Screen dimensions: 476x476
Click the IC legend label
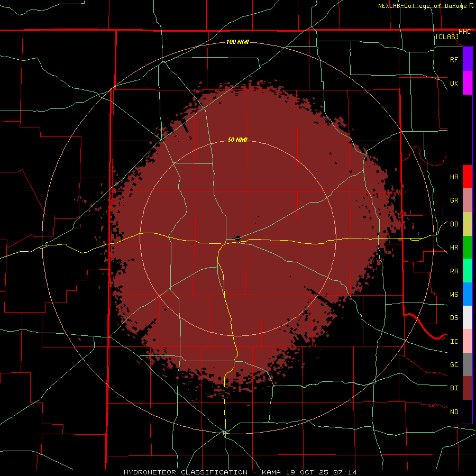(454, 342)
